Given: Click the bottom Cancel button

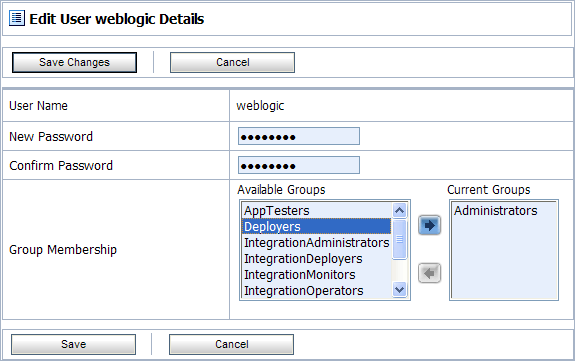Looking at the screenshot, I should click(231, 344).
